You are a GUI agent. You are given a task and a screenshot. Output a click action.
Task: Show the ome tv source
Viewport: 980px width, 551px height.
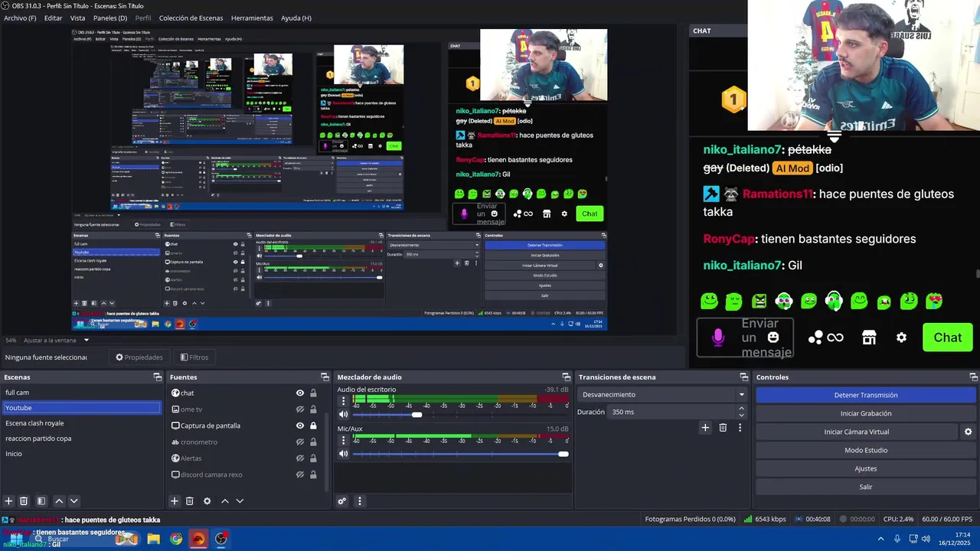tap(300, 409)
